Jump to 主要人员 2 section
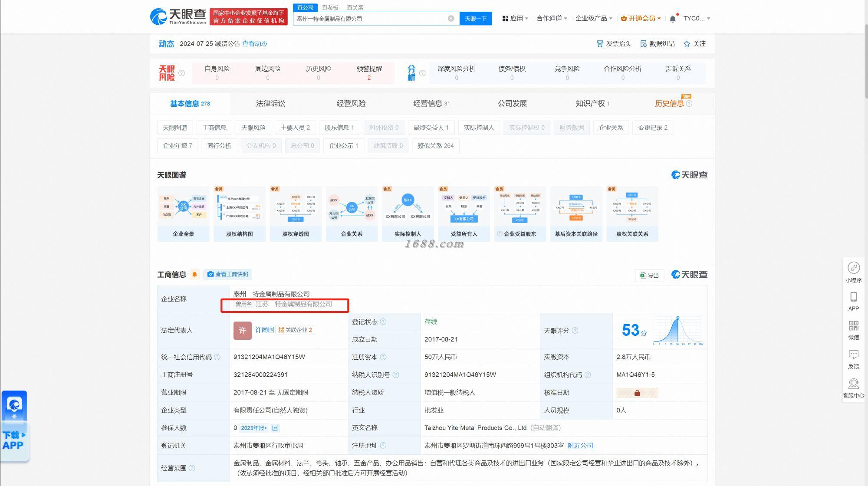Viewport: 868px width, 486px height. (x=295, y=128)
